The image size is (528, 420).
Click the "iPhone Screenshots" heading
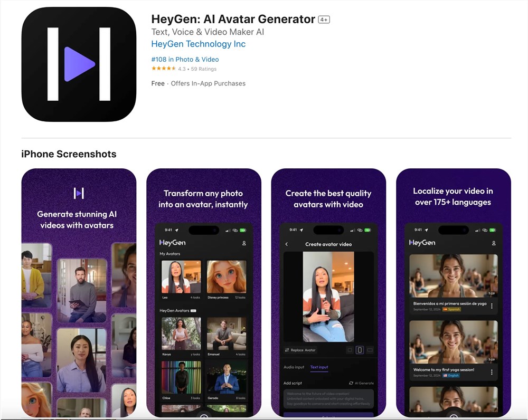point(69,154)
